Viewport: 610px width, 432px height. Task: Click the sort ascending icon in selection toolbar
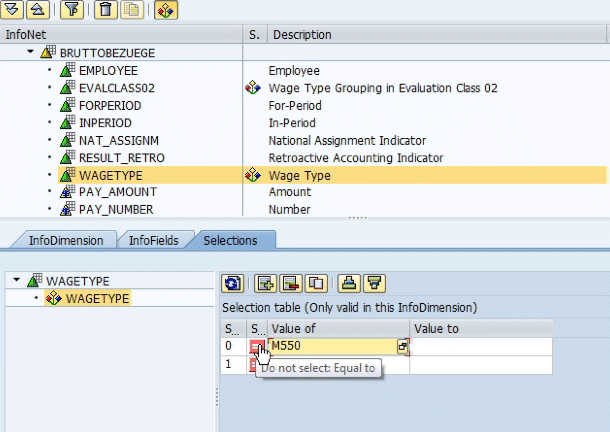pyautogui.click(x=348, y=284)
